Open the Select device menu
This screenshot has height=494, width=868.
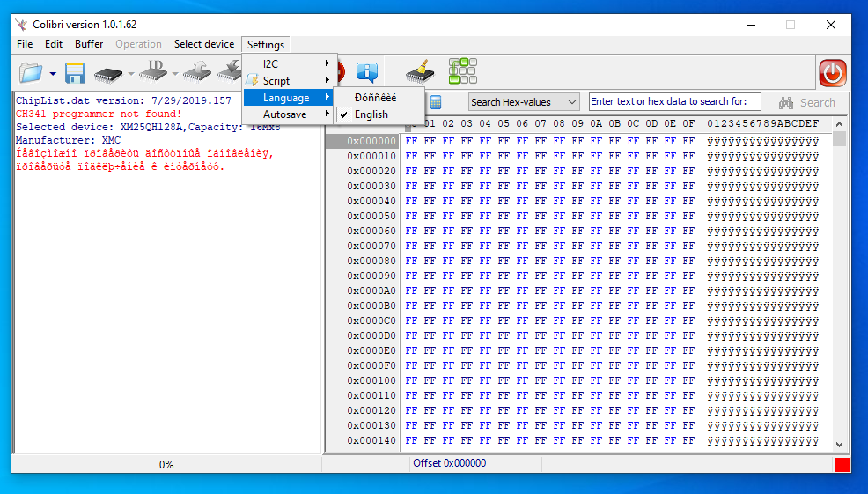[203, 44]
